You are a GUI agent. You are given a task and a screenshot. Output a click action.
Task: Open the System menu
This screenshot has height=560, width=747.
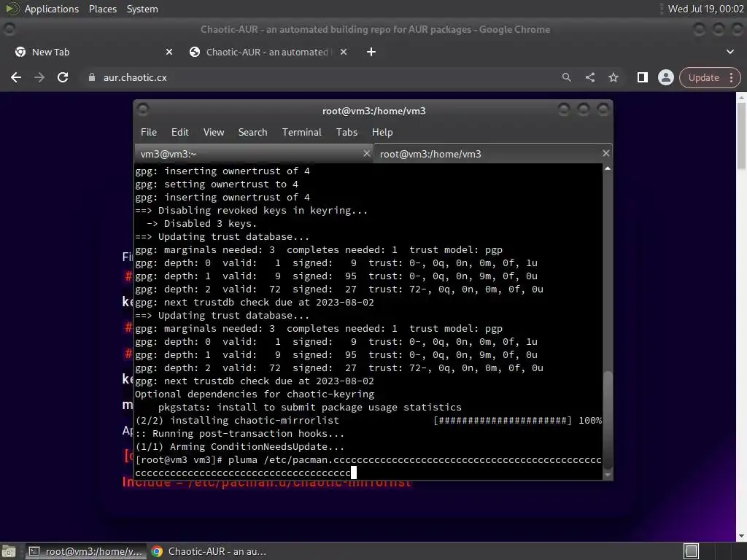pyautogui.click(x=142, y=9)
